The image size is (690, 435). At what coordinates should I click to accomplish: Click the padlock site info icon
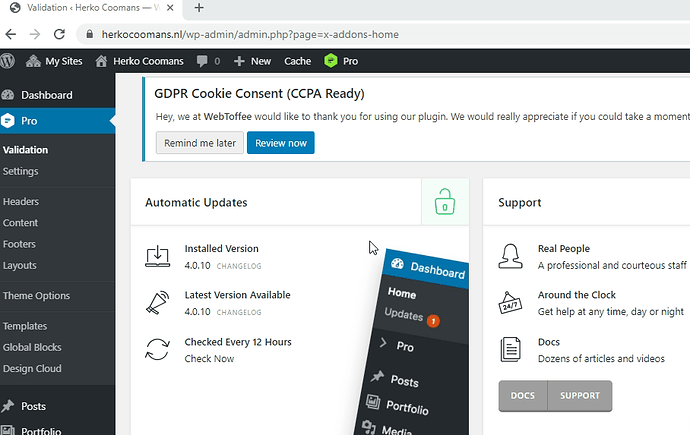(90, 34)
